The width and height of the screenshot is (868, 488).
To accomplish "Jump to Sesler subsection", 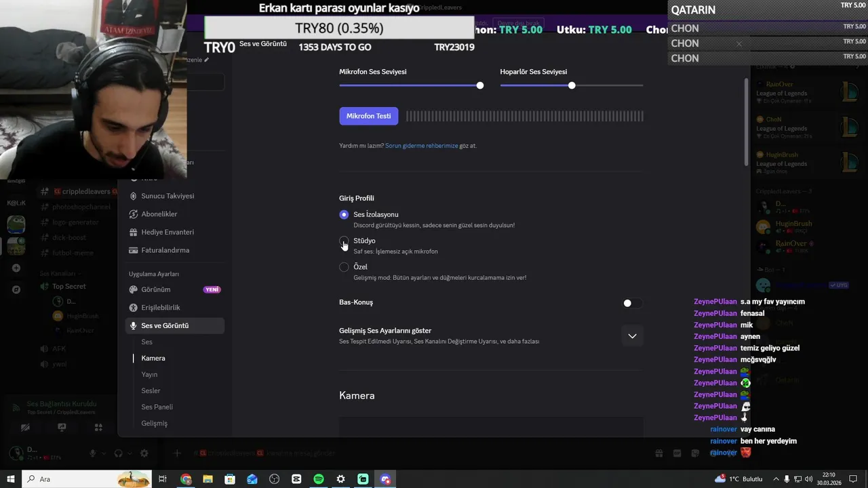I will [x=151, y=391].
